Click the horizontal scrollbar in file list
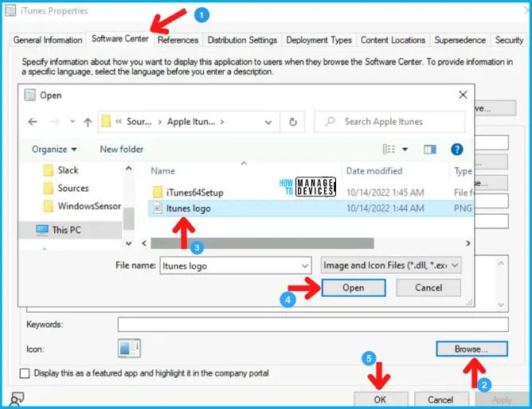The image size is (532, 409). [x=262, y=243]
